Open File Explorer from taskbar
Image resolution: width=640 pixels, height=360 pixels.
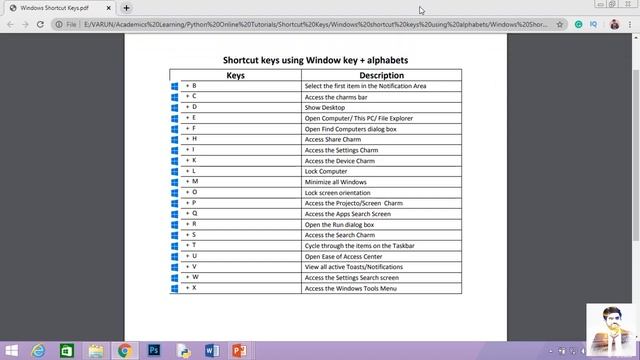tap(96, 351)
